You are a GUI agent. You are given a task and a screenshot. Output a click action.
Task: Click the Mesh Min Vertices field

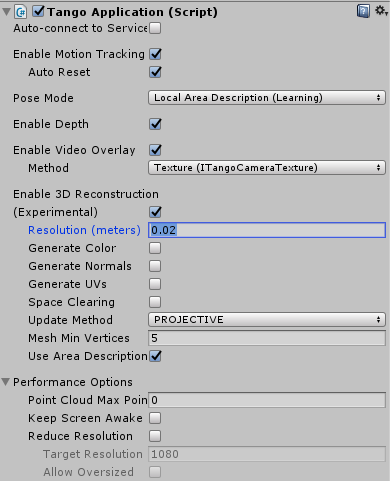coord(267,338)
